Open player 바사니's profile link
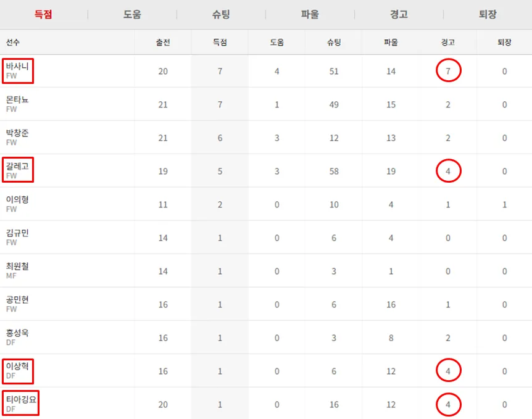Viewport: 532px width, 419px height. (x=17, y=67)
